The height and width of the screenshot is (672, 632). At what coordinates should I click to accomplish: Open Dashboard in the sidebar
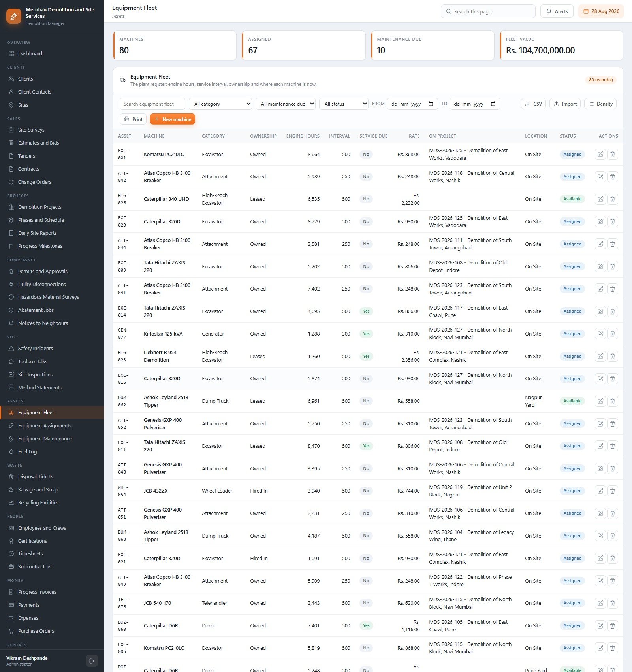click(52, 54)
